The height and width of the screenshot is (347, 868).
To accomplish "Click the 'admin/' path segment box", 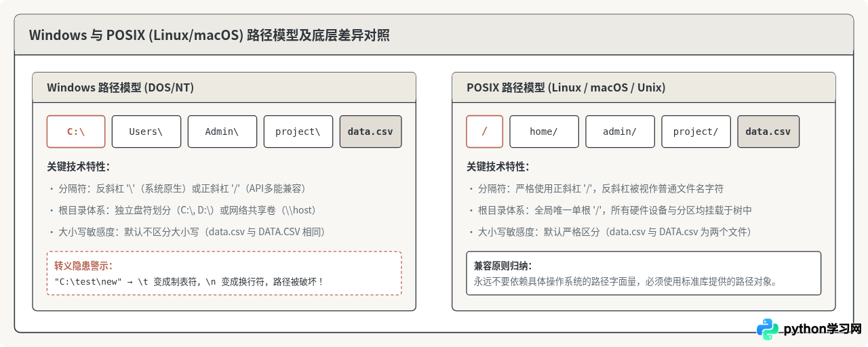I will pyautogui.click(x=620, y=131).
